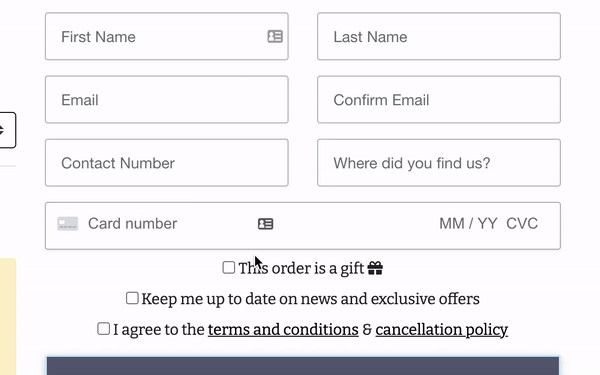The image size is (600, 375).
Task: Check the 'This order is a gift' checkbox
Action: click(x=228, y=267)
